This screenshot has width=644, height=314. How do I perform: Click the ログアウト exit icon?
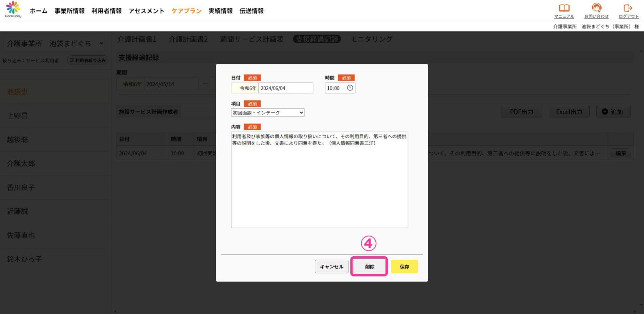pyautogui.click(x=628, y=8)
